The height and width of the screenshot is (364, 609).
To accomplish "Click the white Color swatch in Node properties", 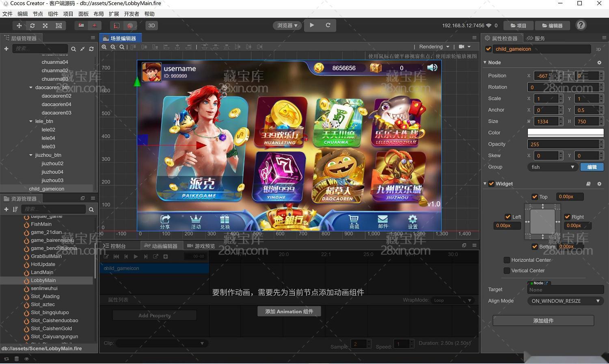I will pyautogui.click(x=565, y=132).
